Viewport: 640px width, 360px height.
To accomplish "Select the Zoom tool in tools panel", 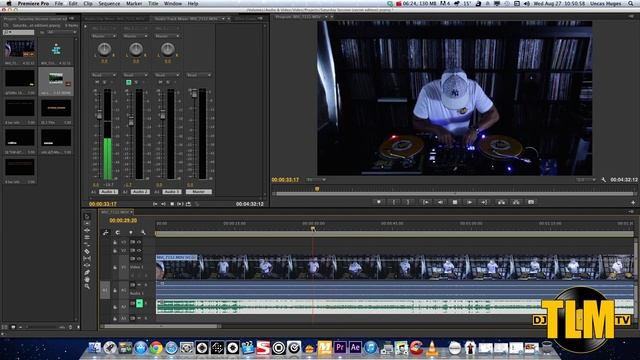I will [87, 287].
